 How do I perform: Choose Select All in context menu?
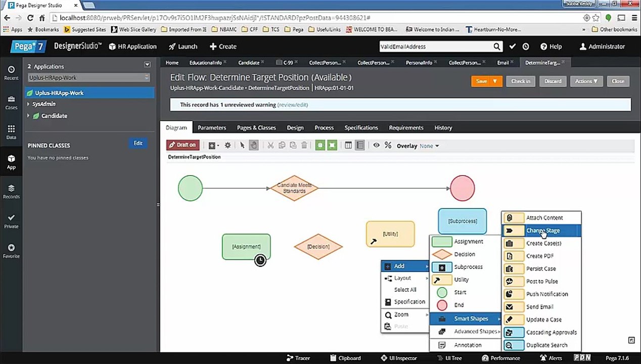point(405,290)
